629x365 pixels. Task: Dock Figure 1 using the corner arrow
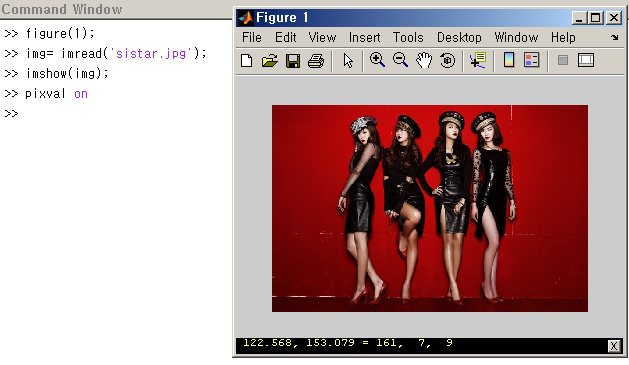pos(615,37)
